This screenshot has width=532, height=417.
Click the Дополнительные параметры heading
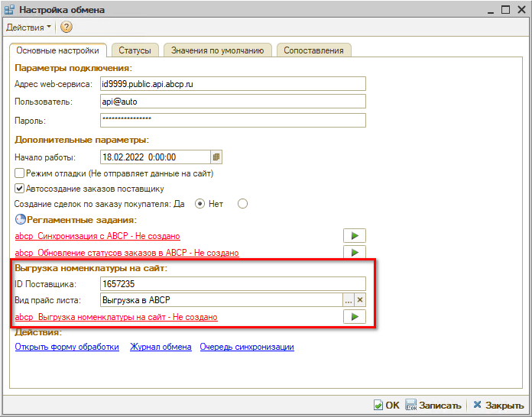[82, 140]
